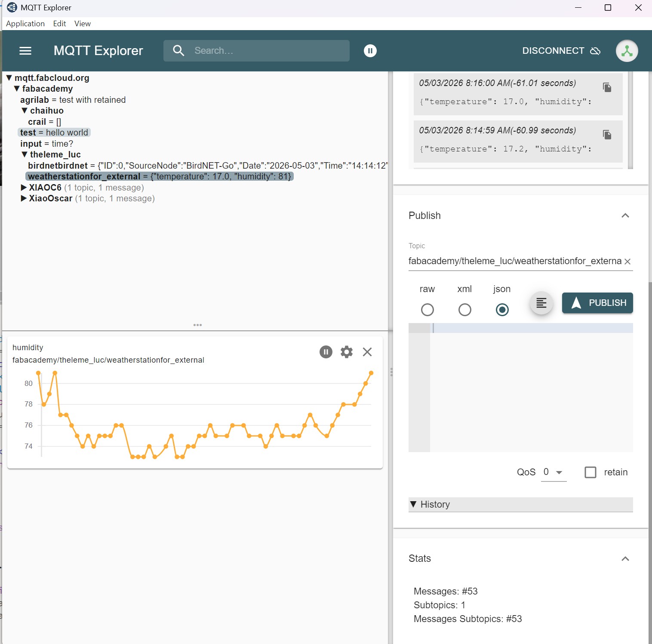The width and height of the screenshot is (652, 644).
Task: Click the Subtopics: 1 stat
Action: pos(440,605)
